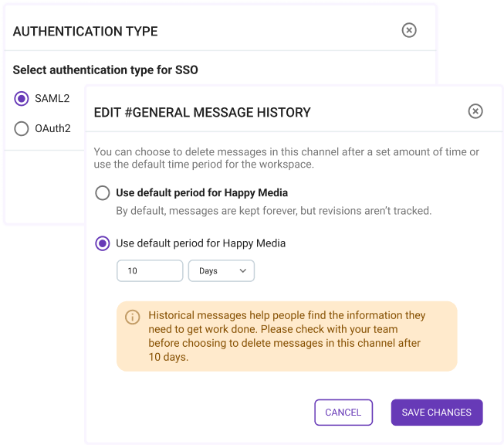Choose the OAuth2 radio button
Image resolution: width=504 pixels, height=445 pixels.
pos(22,128)
